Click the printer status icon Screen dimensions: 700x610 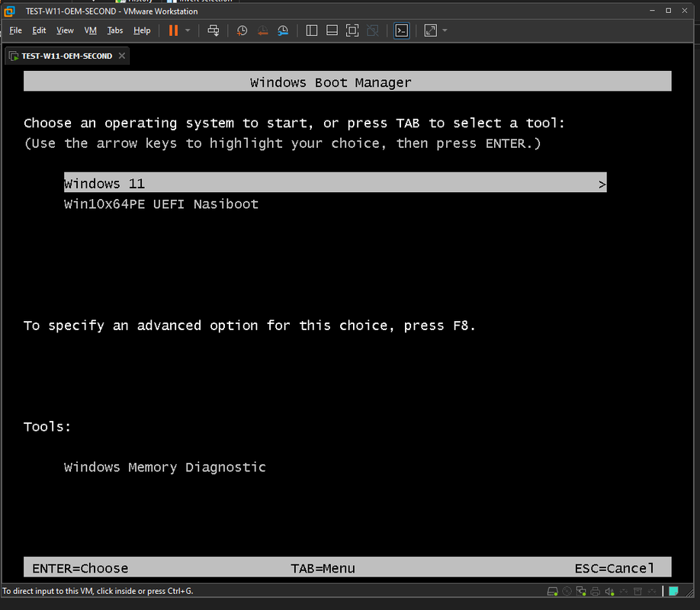coord(595,591)
